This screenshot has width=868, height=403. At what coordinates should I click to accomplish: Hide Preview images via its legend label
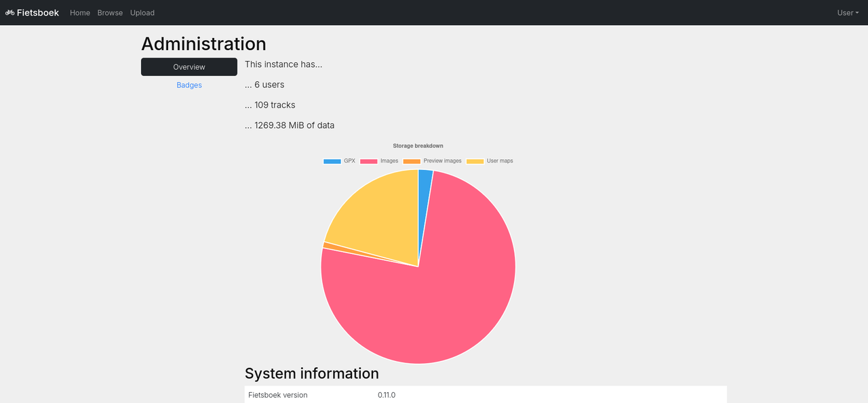pos(442,161)
